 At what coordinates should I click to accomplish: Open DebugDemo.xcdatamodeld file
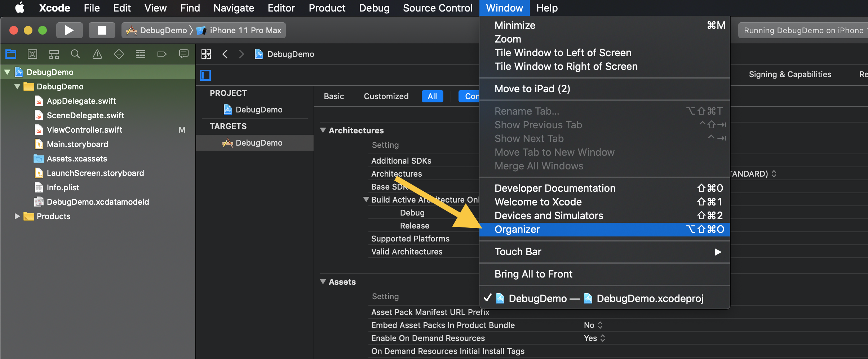[98, 202]
